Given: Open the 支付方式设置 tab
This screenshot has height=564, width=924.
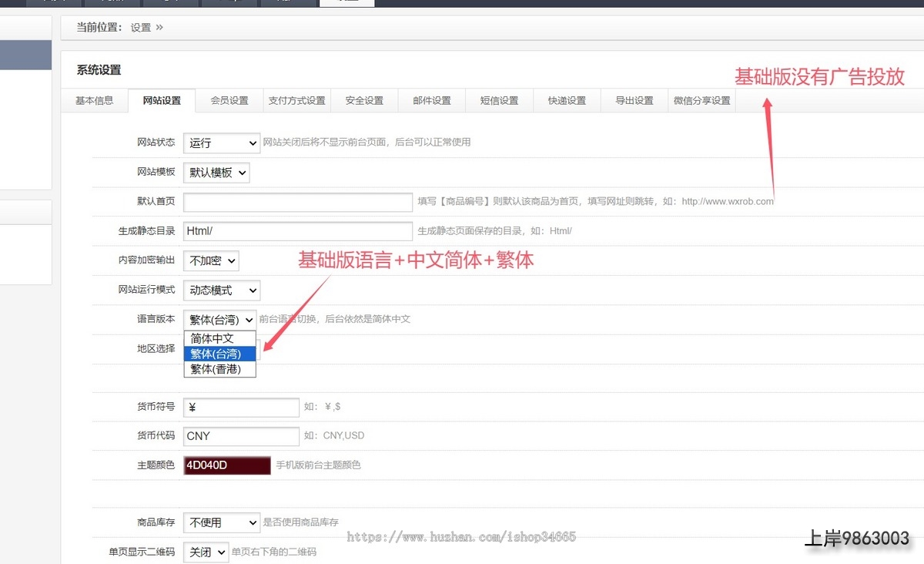Looking at the screenshot, I should (x=296, y=101).
